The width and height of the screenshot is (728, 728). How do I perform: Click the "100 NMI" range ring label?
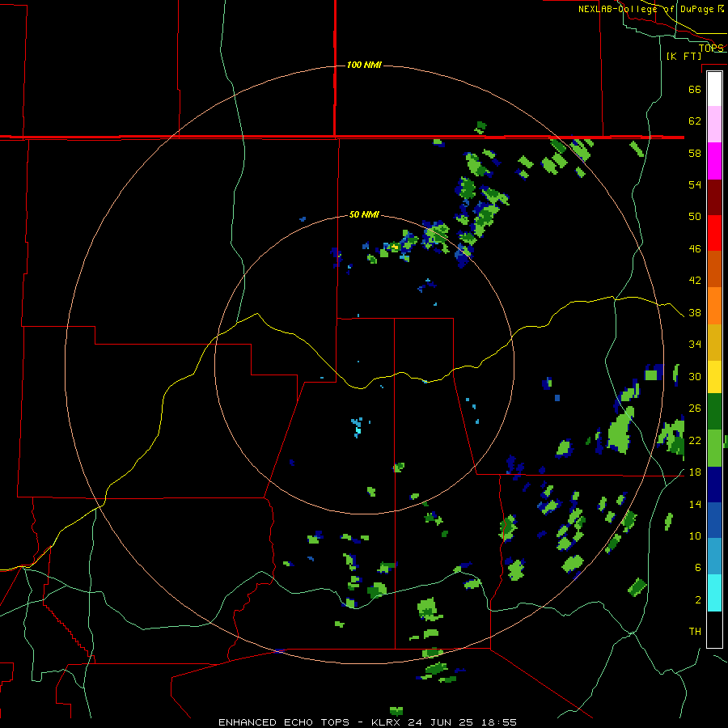coord(364,65)
